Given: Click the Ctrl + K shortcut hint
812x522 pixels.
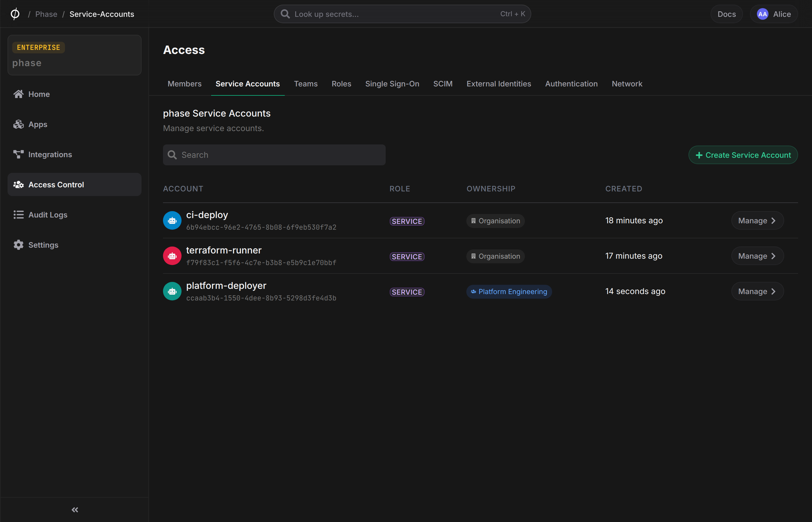Looking at the screenshot, I should tap(512, 14).
